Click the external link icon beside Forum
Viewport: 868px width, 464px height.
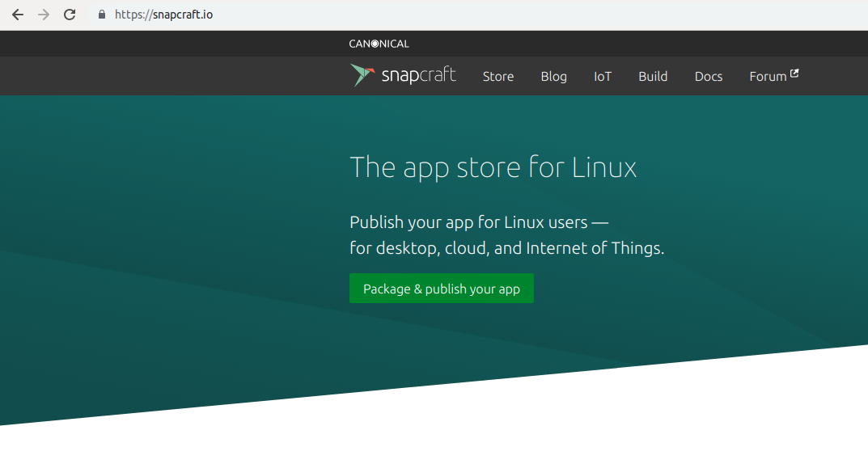click(x=794, y=74)
